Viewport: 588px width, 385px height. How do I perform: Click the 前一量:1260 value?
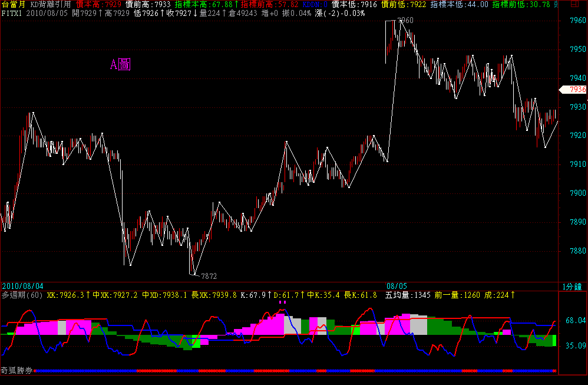click(x=458, y=295)
